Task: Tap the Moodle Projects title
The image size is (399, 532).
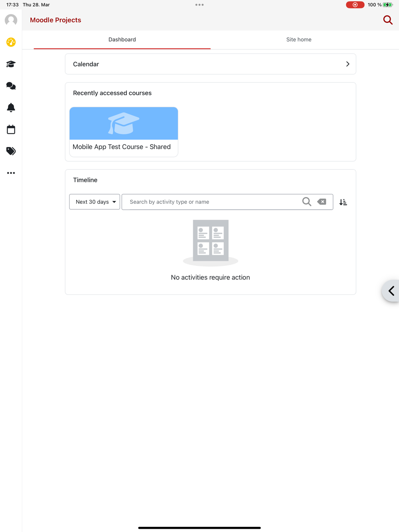Action: [x=55, y=20]
